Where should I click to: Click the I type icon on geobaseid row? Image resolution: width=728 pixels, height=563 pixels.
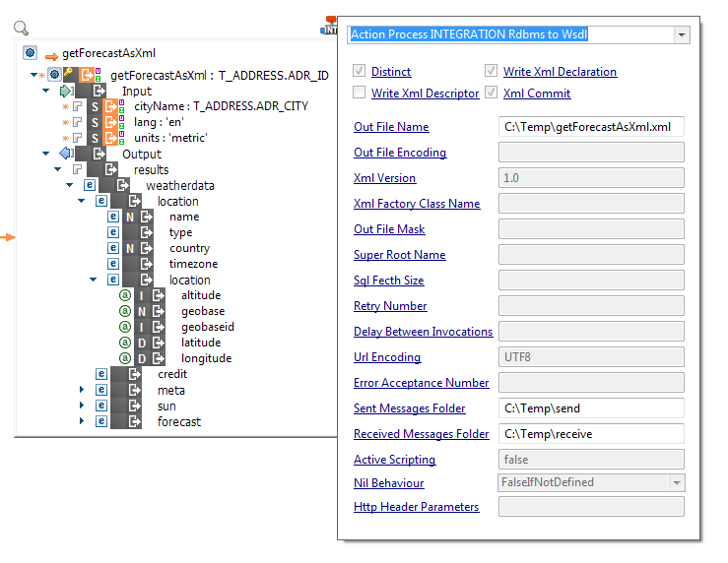(x=142, y=328)
